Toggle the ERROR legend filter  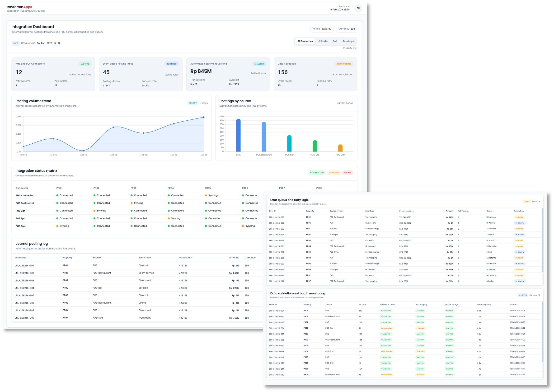[347, 173]
